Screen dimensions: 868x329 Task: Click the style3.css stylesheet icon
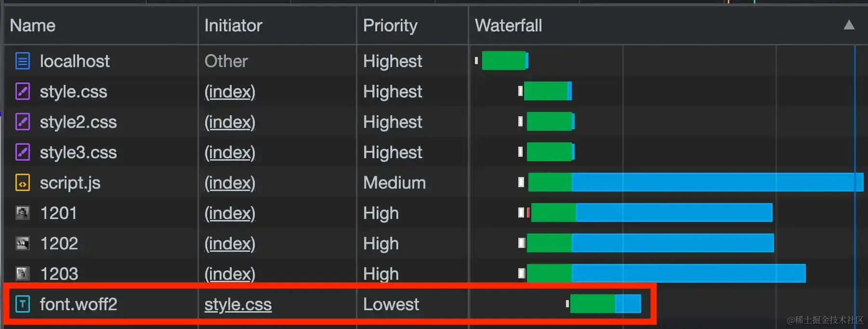23,152
